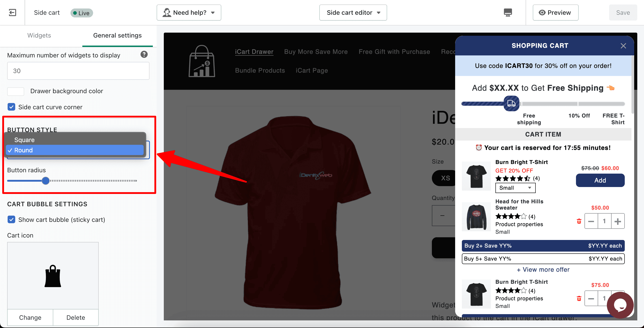644x328 pixels.
Task: Select Square button style option
Action: click(75, 140)
